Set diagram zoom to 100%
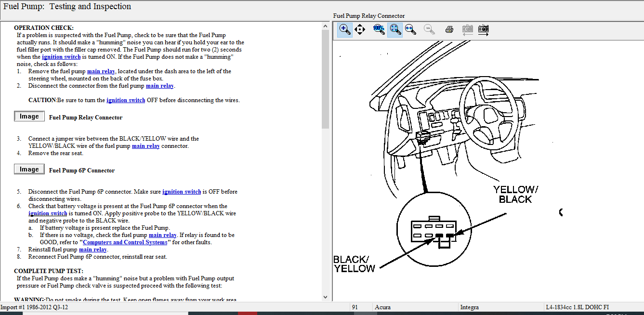The image size is (644, 315). click(x=379, y=29)
